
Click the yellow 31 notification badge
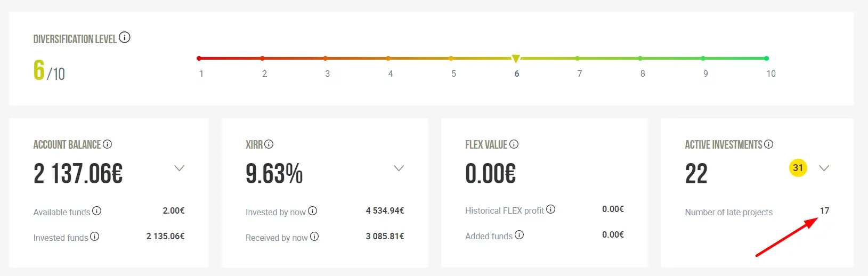tap(798, 168)
